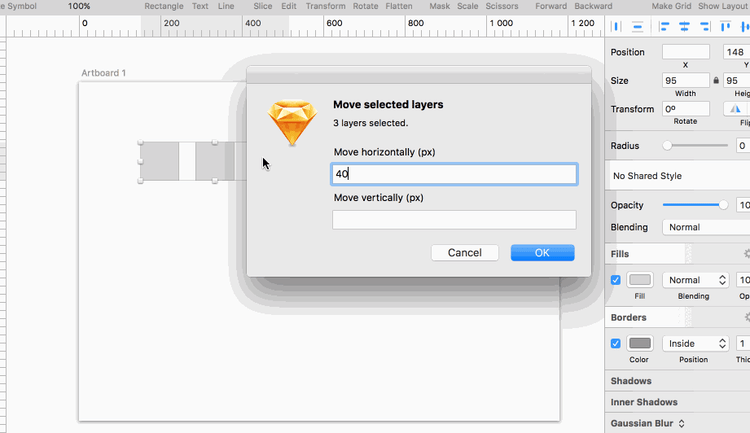The image size is (750, 433).
Task: Cancel the Move selected layers dialog
Action: pos(464,253)
